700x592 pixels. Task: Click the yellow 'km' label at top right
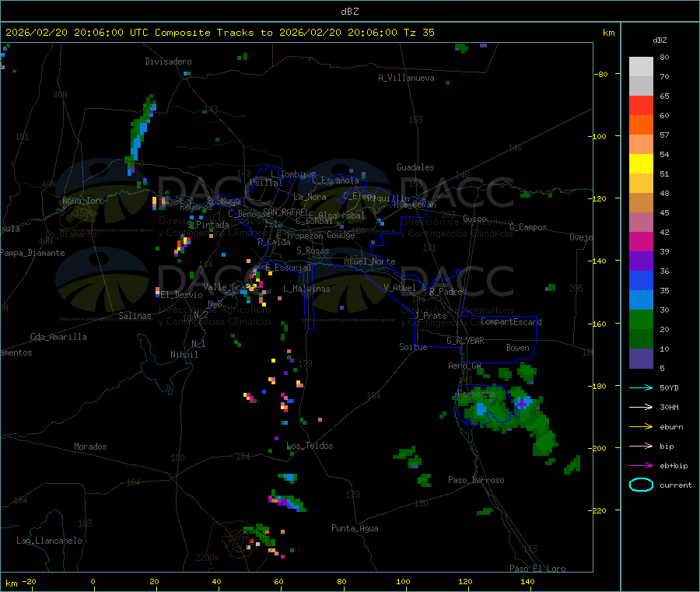click(608, 33)
